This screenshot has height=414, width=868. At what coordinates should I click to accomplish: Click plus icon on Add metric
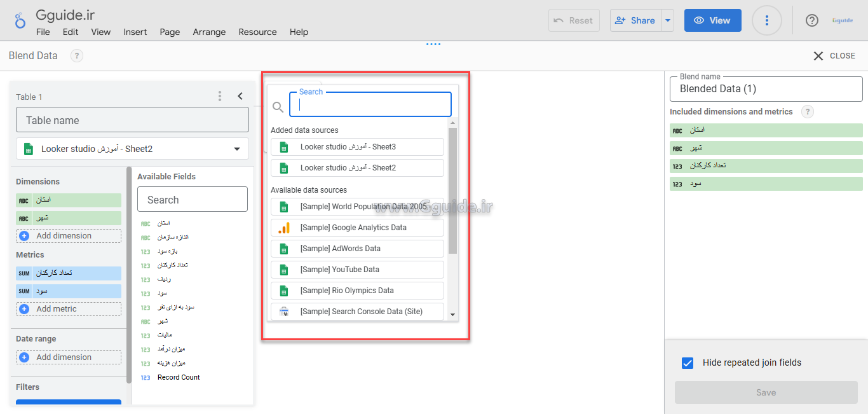tap(24, 309)
